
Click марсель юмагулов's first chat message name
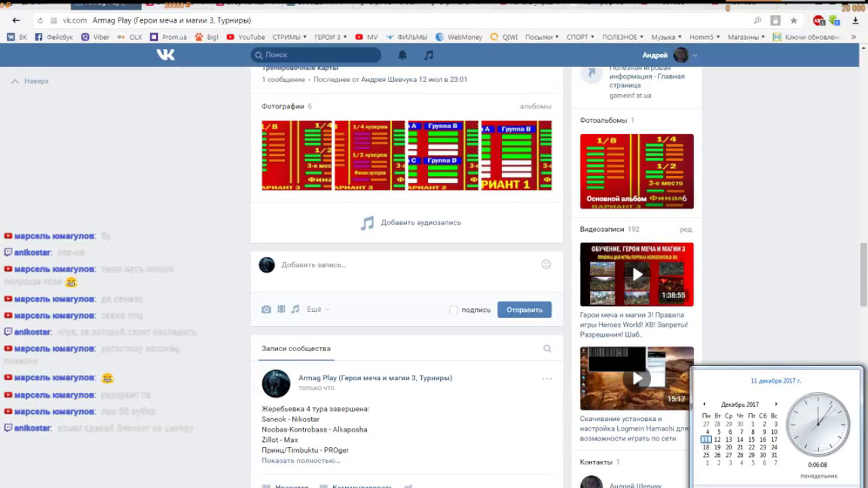click(54, 236)
